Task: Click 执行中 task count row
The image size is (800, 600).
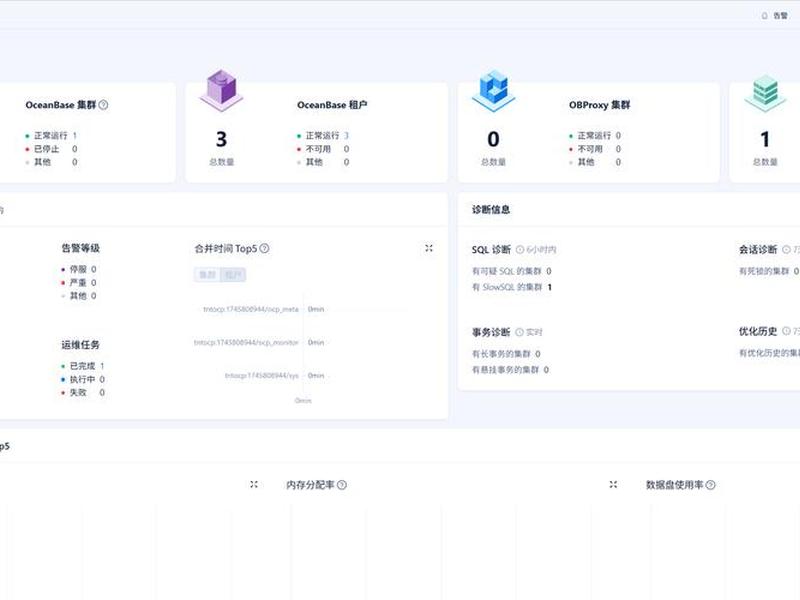Action: pyautogui.click(x=83, y=379)
